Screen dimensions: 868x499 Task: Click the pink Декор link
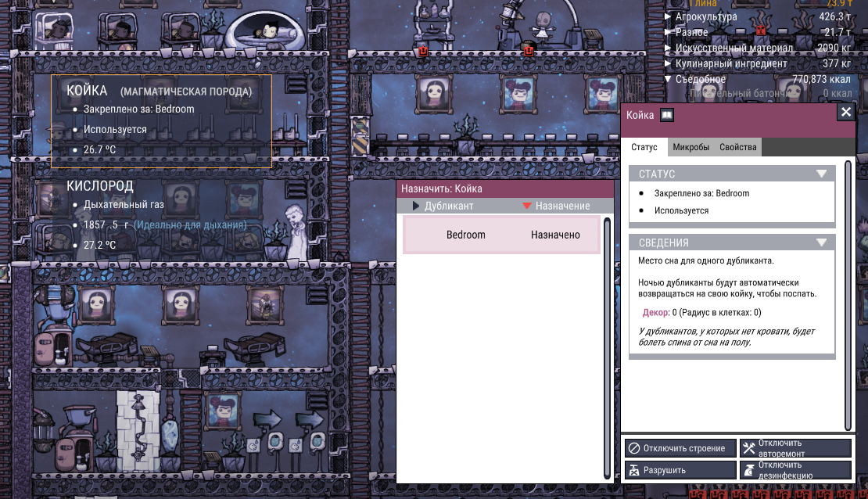click(655, 312)
